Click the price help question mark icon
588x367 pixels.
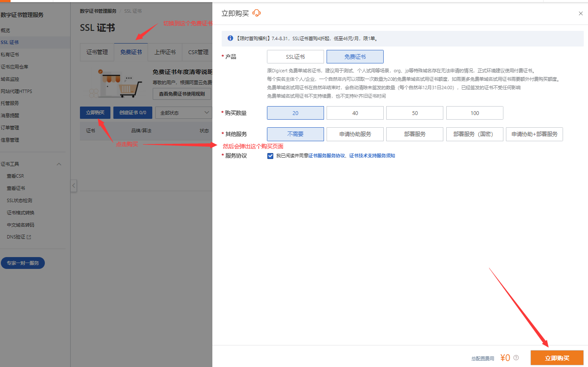point(516,358)
